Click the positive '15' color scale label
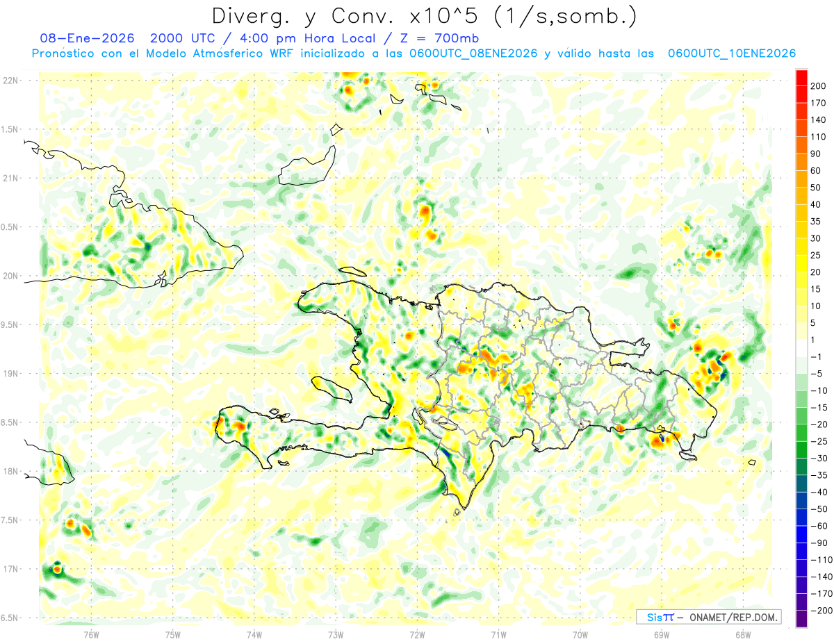 pyautogui.click(x=817, y=289)
